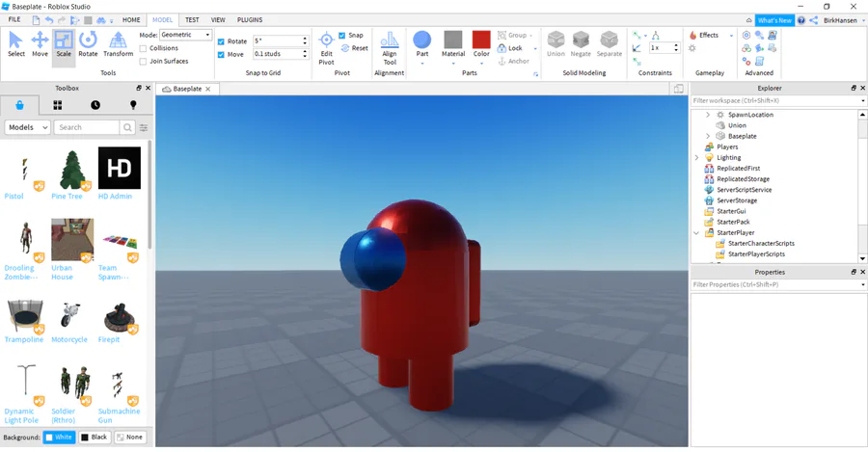Toggle the Pivot Snap checkbox

(342, 35)
